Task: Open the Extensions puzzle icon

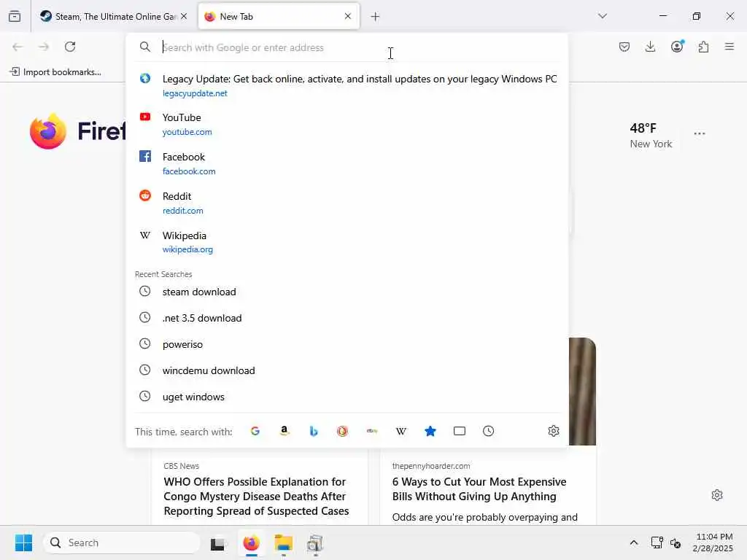Action: tap(703, 47)
